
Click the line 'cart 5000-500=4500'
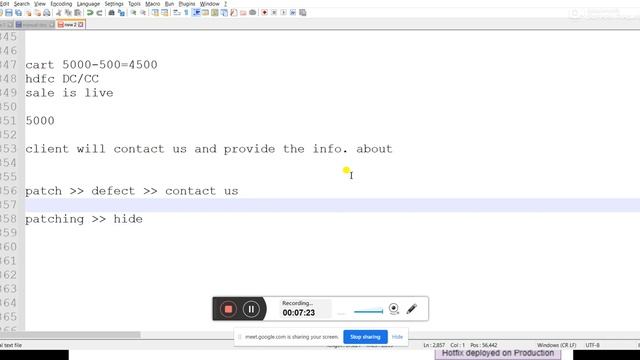click(91, 64)
